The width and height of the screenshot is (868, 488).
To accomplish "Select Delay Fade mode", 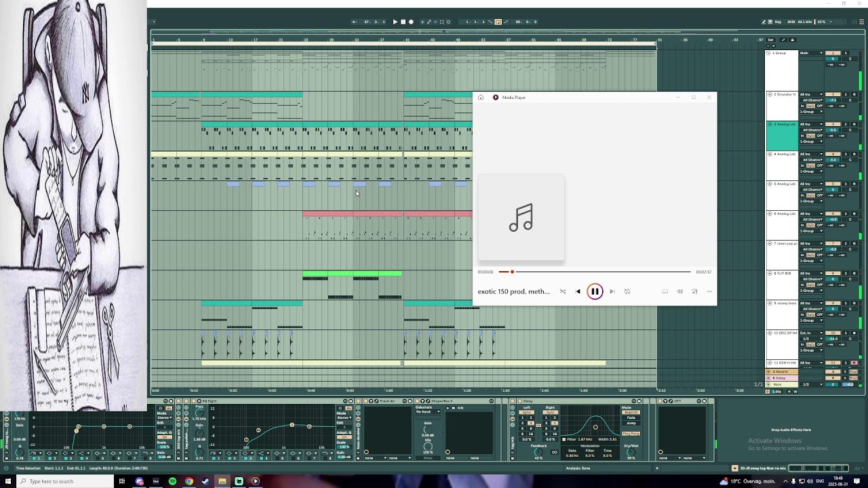I will pyautogui.click(x=631, y=418).
